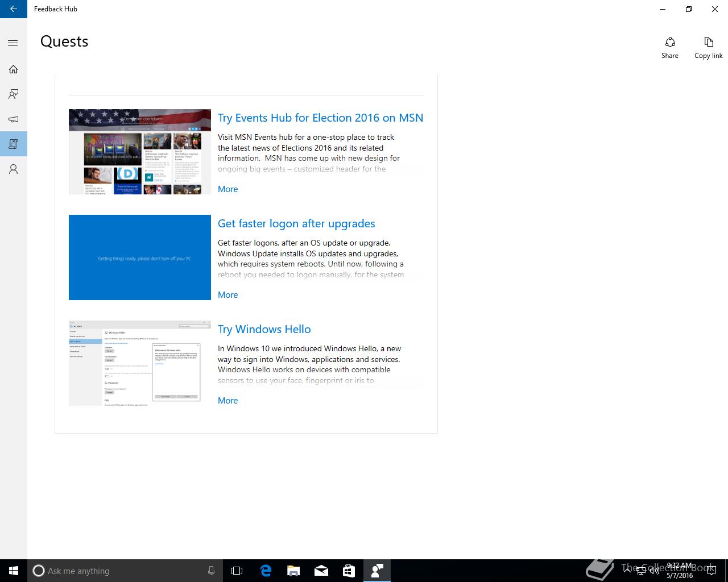Open the Feedback section in sidebar
This screenshot has height=582, width=728.
click(x=13, y=94)
